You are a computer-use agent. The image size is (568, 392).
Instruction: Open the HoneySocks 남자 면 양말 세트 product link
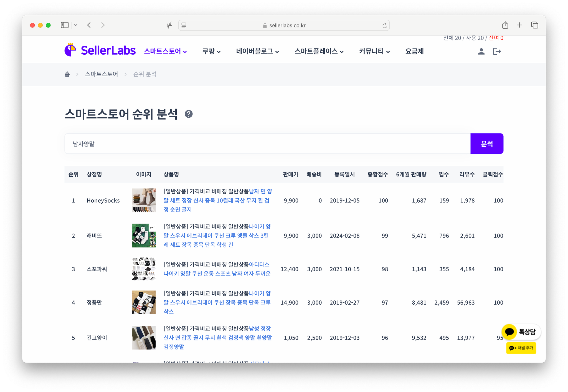[x=218, y=200]
